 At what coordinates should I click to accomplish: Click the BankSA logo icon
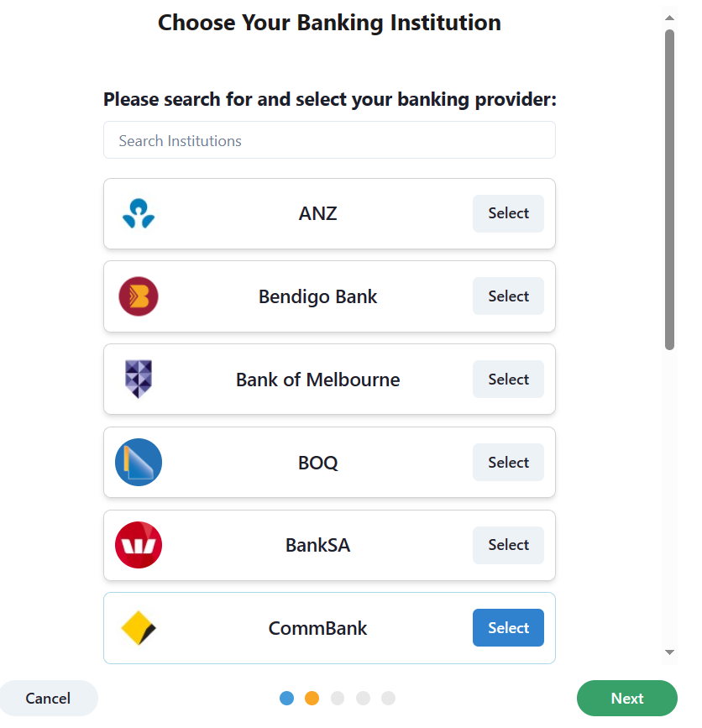139,545
